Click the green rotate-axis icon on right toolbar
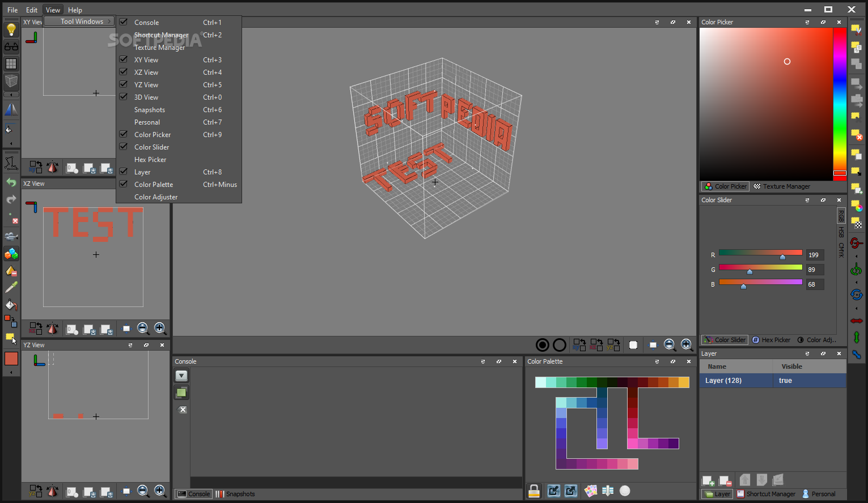 (x=856, y=270)
